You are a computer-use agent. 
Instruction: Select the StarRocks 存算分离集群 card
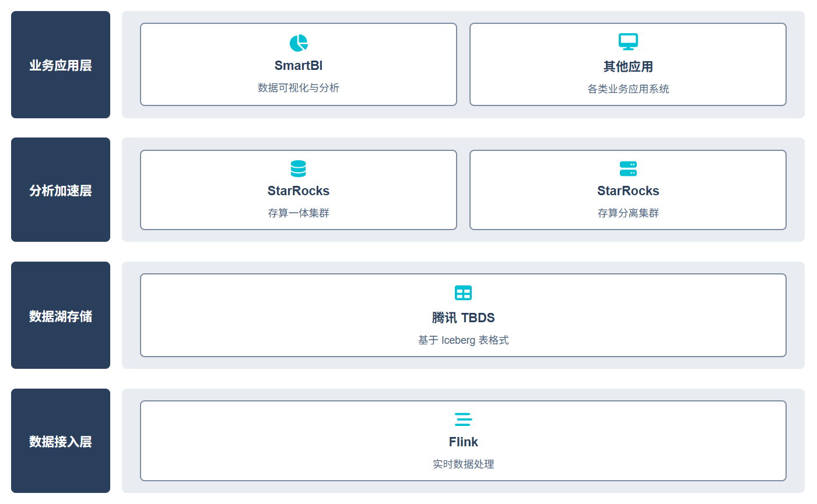[x=627, y=189]
